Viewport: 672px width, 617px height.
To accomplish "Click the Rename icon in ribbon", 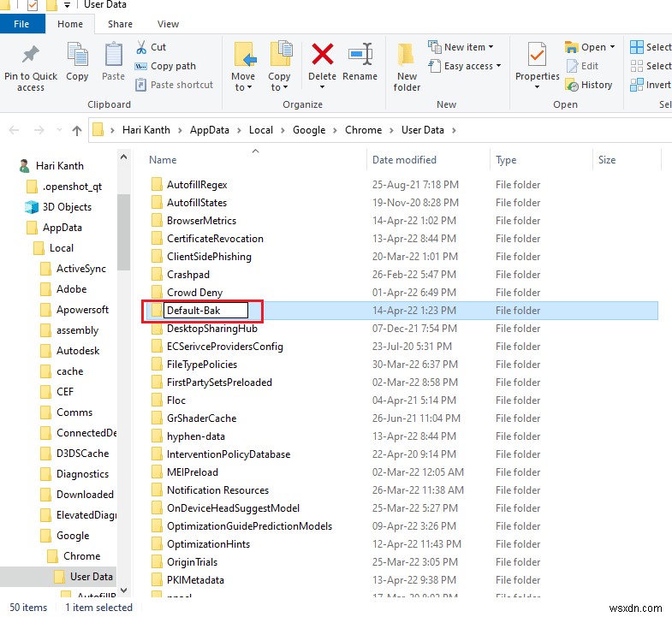I will point(360,54).
